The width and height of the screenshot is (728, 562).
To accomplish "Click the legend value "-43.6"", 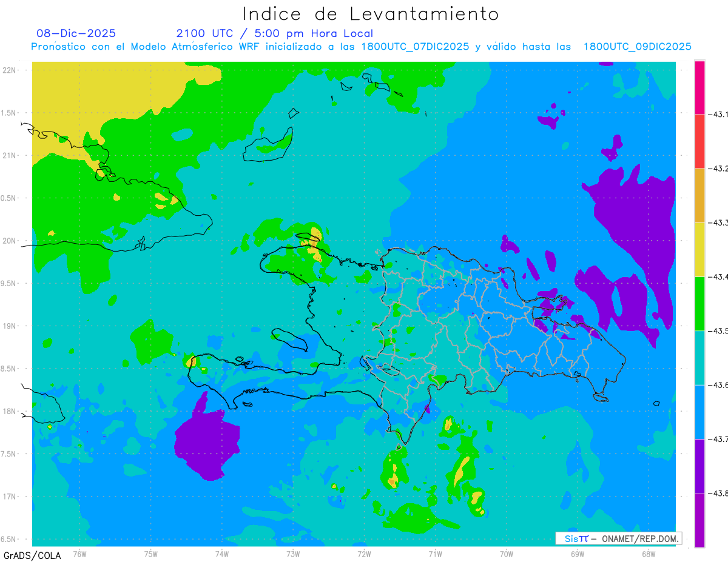I will [x=718, y=386].
